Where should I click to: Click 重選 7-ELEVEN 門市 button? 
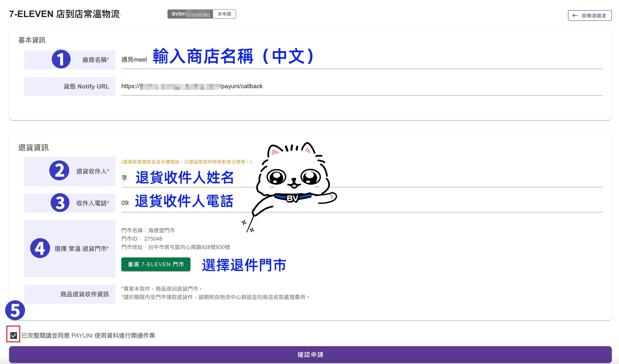156,264
